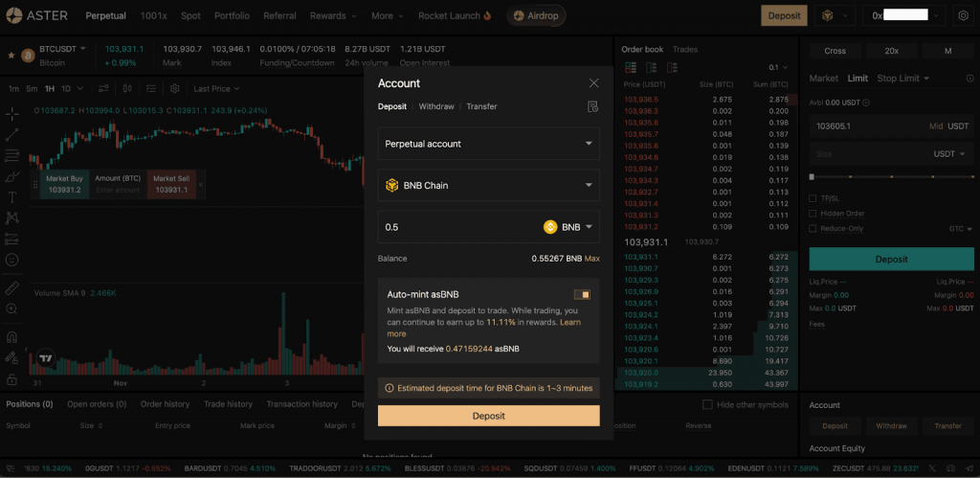This screenshot has height=478, width=980.
Task: Click Max next to the BNB balance
Action: coord(592,259)
